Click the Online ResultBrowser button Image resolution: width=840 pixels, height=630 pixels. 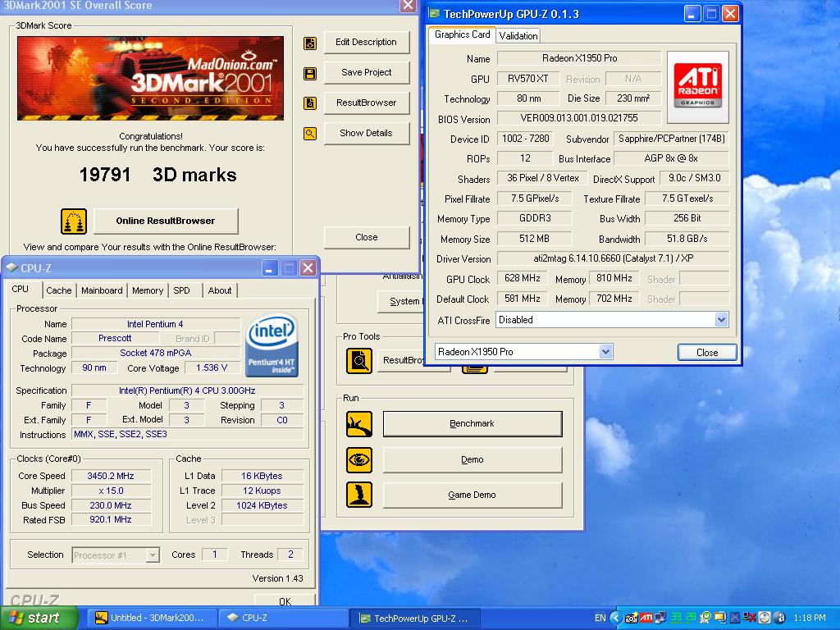(166, 221)
